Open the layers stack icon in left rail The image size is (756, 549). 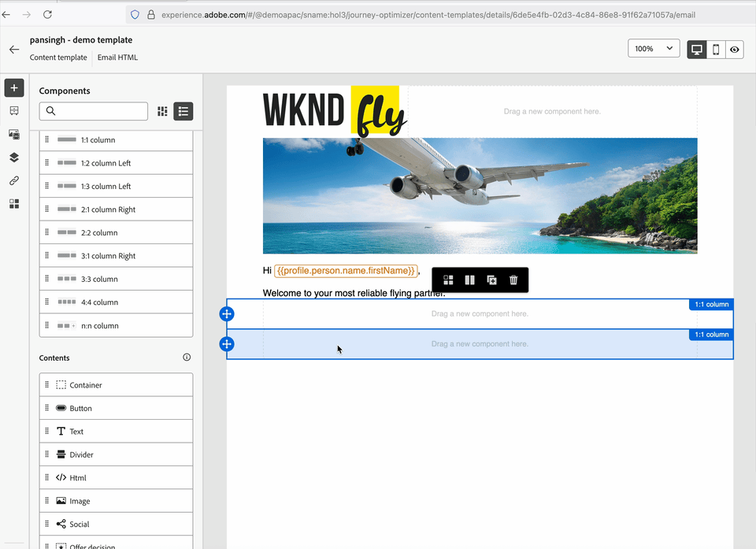[14, 158]
